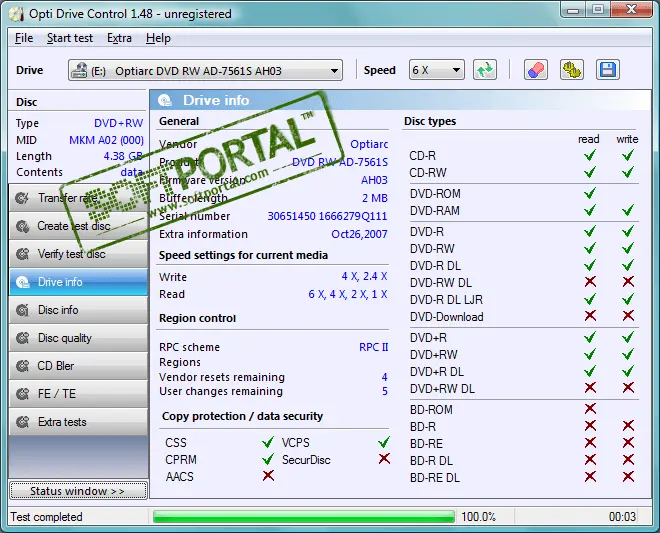Open the File menu
The image size is (660, 533).
24,38
